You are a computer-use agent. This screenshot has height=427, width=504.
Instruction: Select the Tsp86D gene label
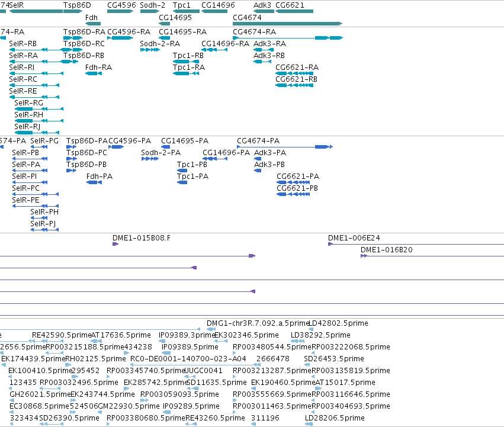77,5
